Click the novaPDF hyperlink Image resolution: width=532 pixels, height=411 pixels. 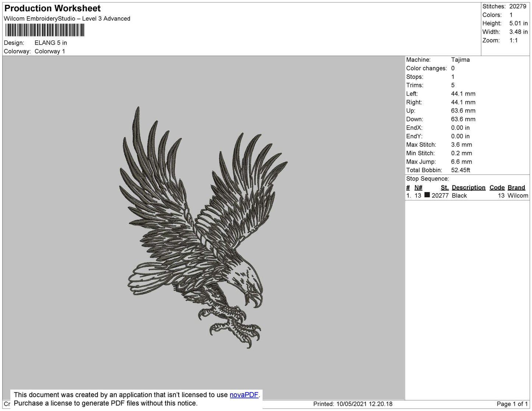244,395
